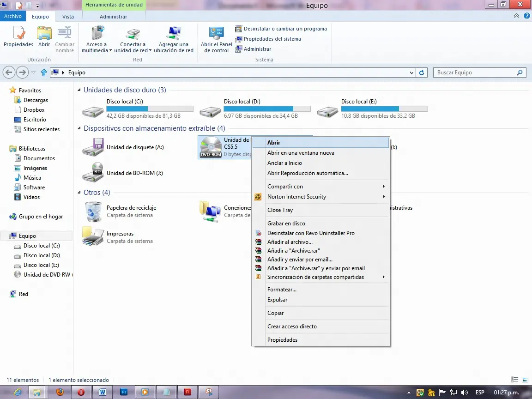Click the C: drive usage bar
The image size is (532, 399).
(x=150, y=109)
